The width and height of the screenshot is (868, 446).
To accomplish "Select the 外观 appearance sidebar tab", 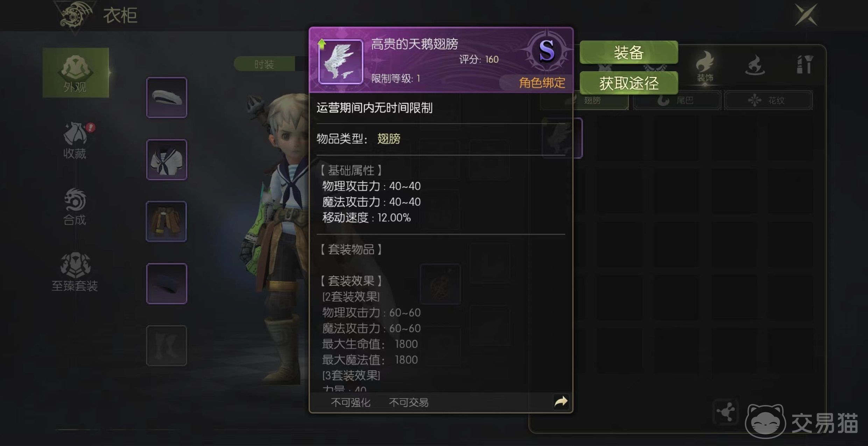I will [x=76, y=73].
